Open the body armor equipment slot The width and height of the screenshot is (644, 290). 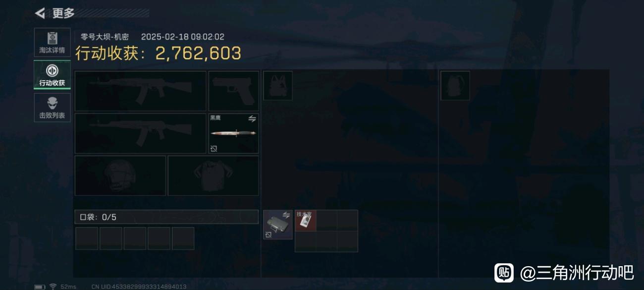coord(213,175)
